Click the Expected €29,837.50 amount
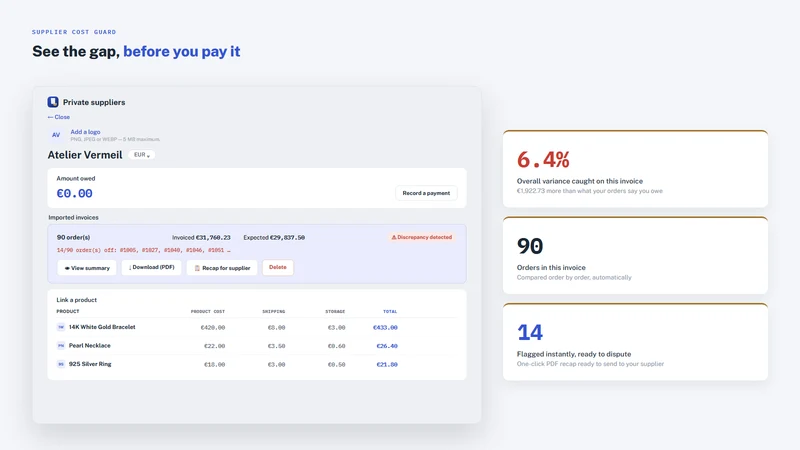 [x=274, y=238]
